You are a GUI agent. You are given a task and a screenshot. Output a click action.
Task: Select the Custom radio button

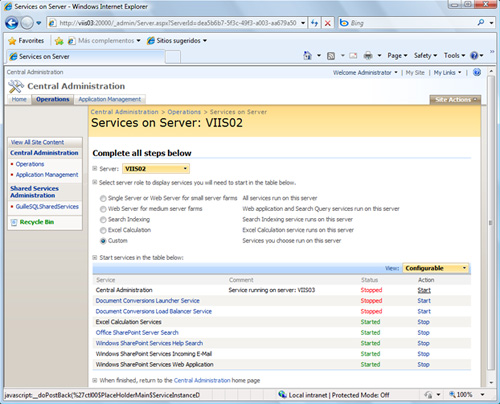tap(103, 241)
